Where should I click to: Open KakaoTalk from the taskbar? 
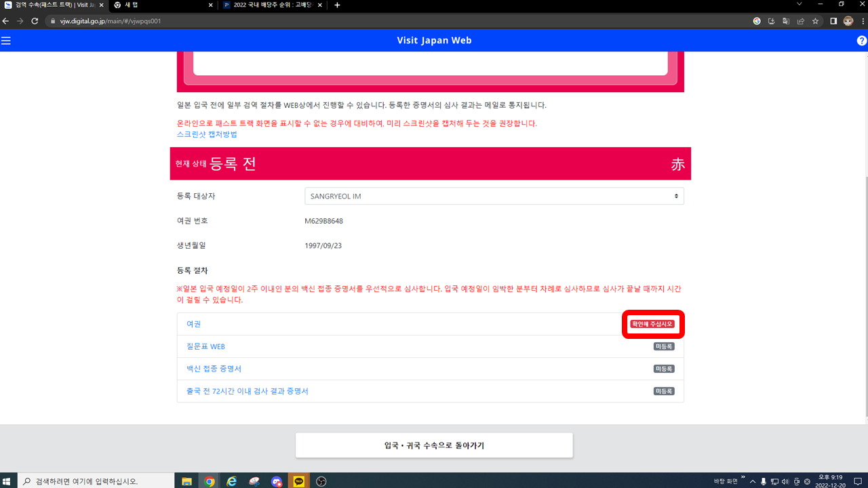click(299, 481)
